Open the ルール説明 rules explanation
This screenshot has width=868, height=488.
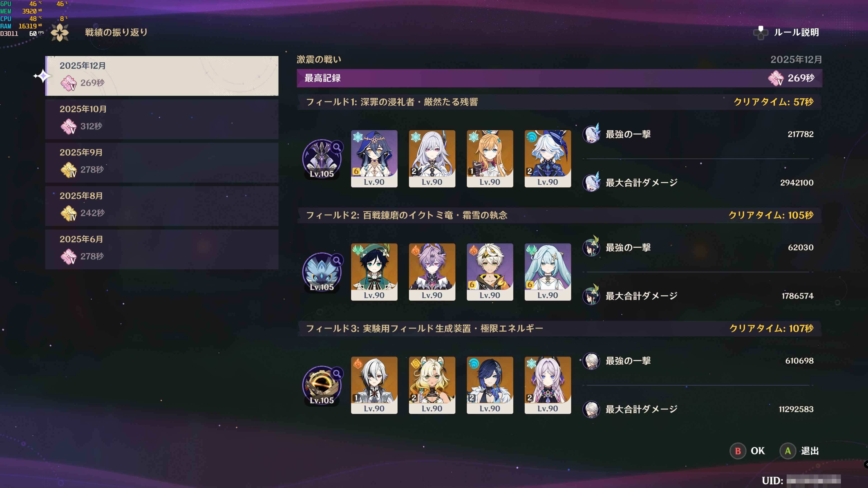796,33
